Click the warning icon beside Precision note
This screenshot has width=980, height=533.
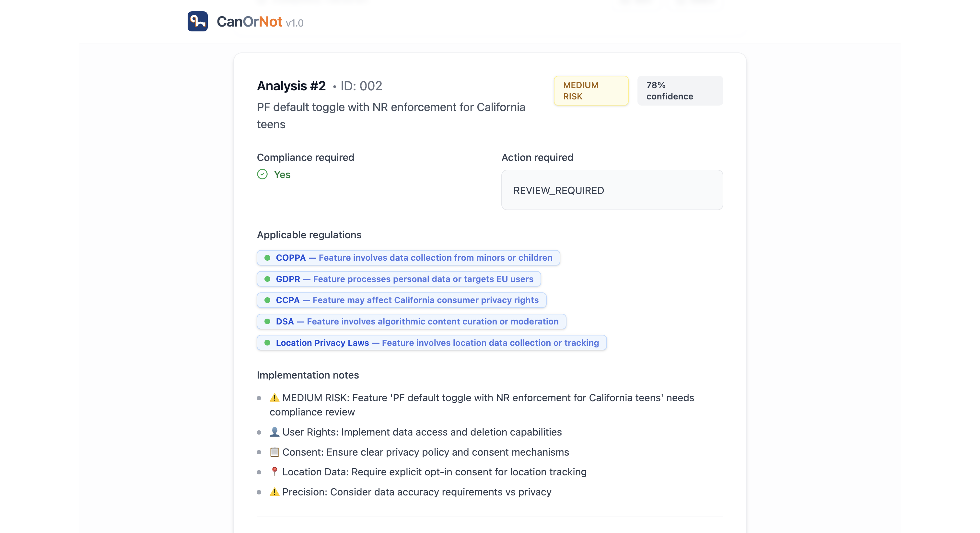point(274,492)
